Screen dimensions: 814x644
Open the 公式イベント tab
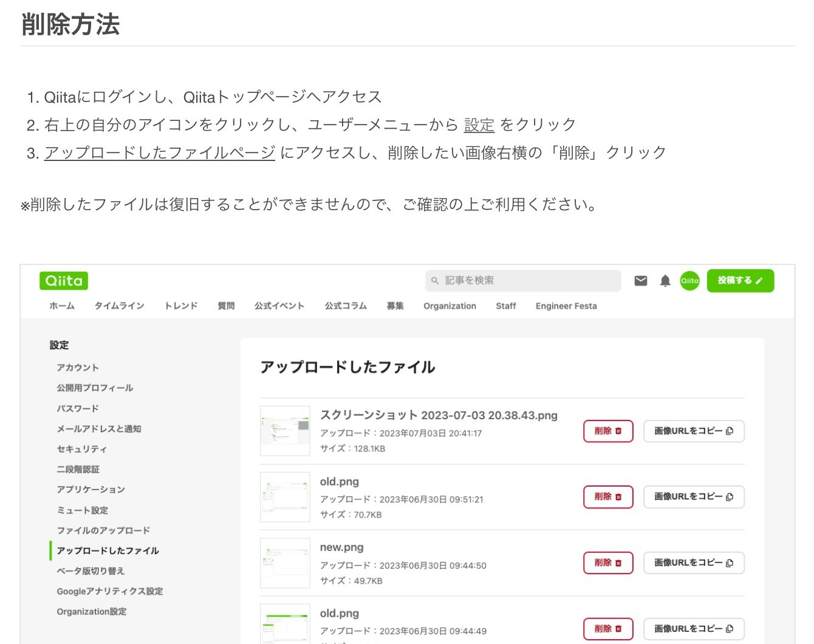click(279, 306)
